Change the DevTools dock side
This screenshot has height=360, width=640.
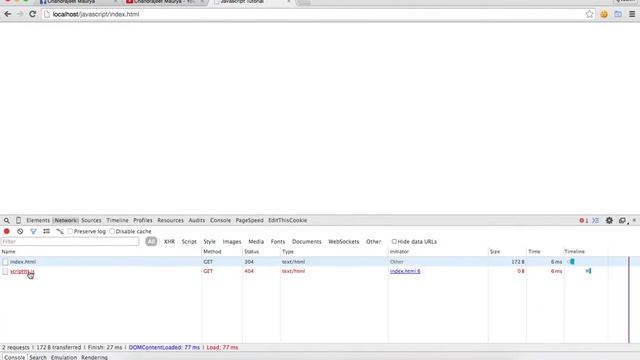coord(622,220)
